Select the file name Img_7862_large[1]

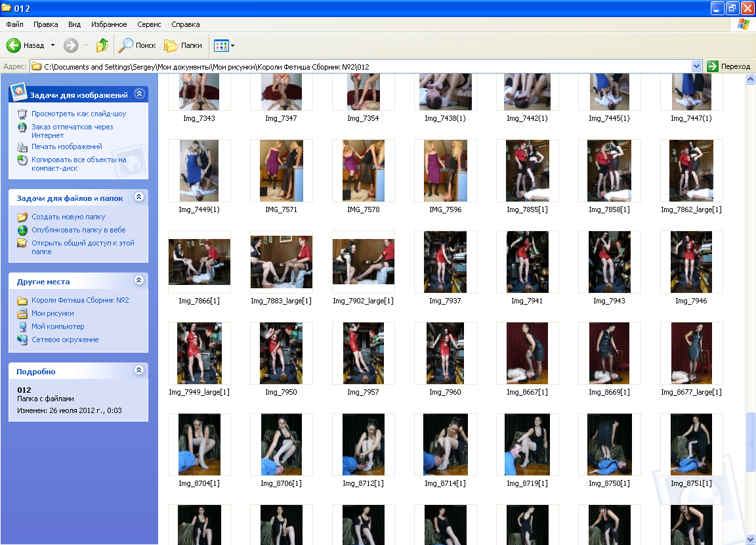(692, 209)
